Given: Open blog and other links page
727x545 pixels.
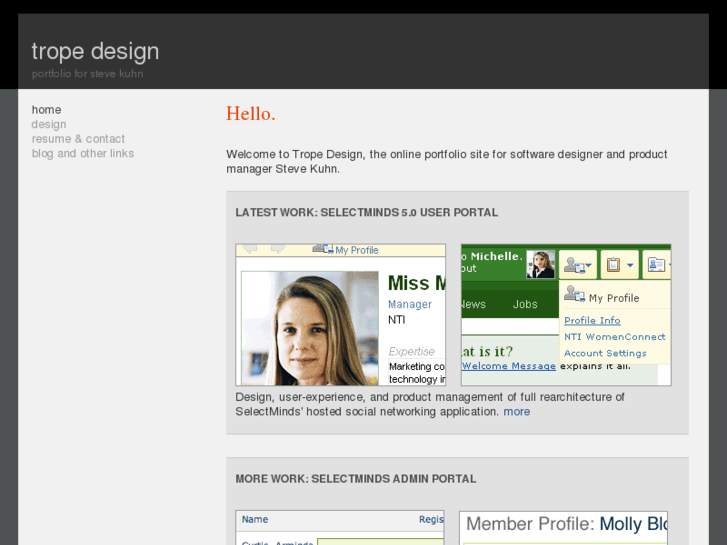Looking at the screenshot, I should [x=83, y=154].
